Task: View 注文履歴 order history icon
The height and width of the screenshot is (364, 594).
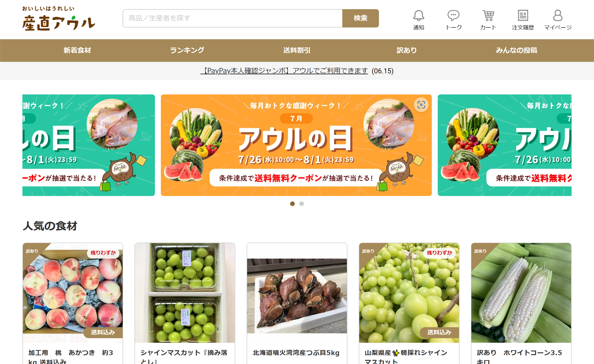Action: [523, 16]
